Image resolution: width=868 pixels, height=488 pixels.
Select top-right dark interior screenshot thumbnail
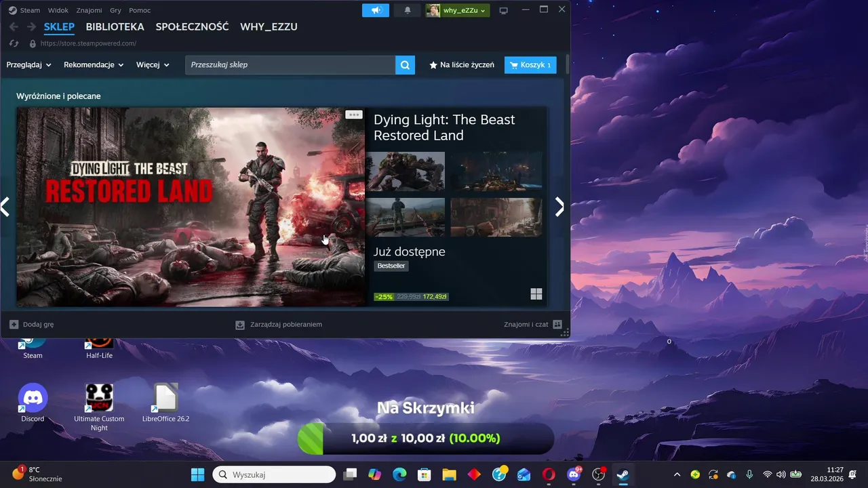496,171
